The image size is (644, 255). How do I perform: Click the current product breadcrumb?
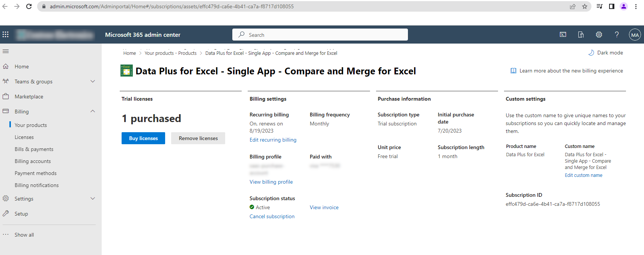pos(271,53)
